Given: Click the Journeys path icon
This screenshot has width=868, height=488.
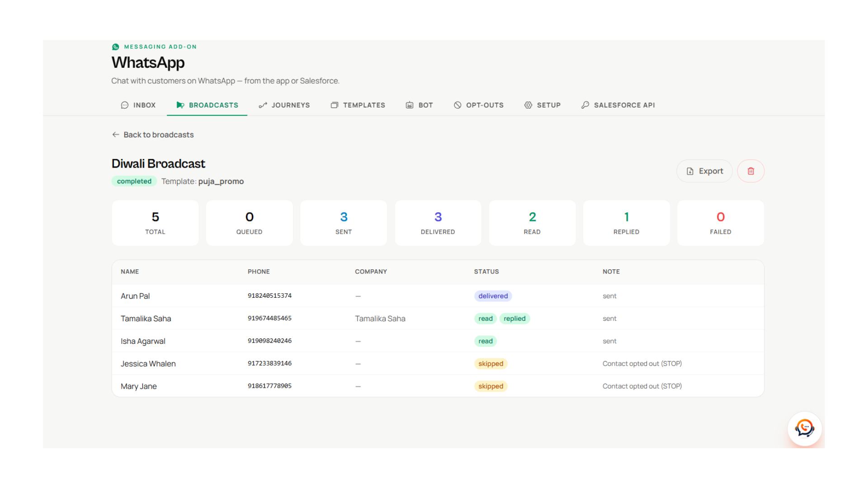Looking at the screenshot, I should pos(263,105).
